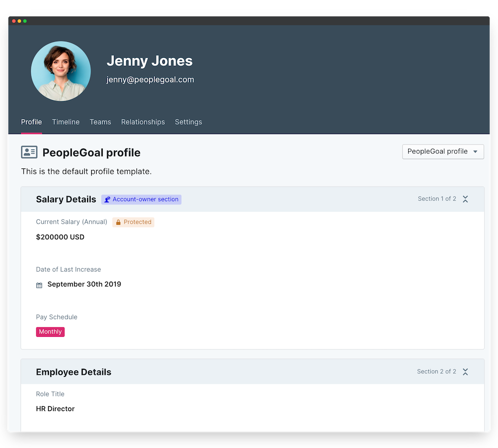Image resolution: width=498 pixels, height=448 pixels.
Task: Click the lock icon next to Protected
Action: [118, 222]
